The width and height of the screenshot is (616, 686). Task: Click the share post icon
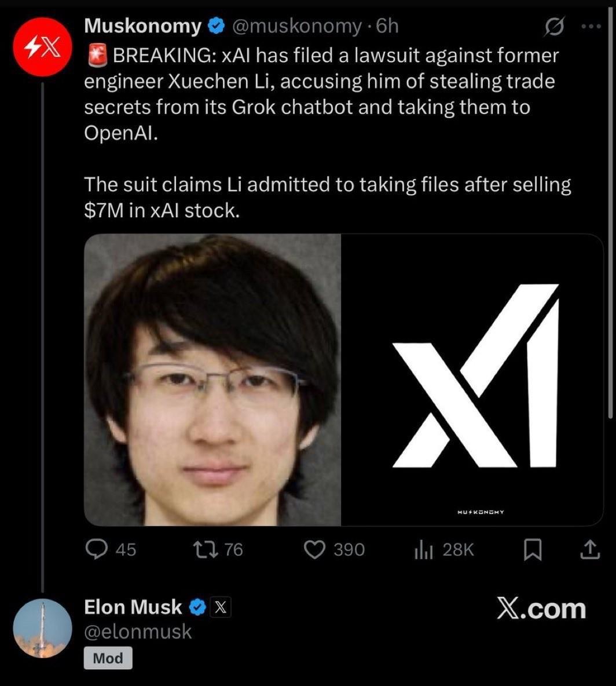coord(589,549)
